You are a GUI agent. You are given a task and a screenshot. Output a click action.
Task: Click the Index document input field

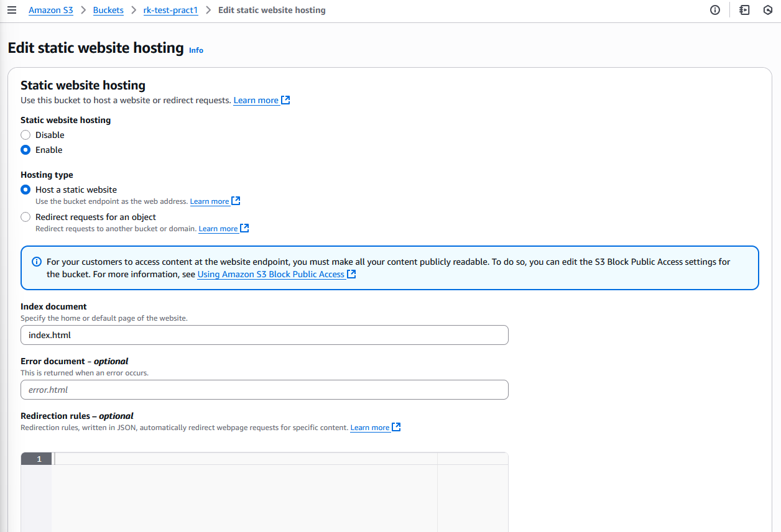[x=264, y=335]
